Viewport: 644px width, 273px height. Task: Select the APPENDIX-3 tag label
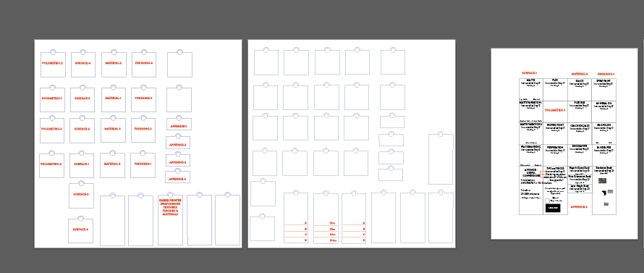coord(177,163)
